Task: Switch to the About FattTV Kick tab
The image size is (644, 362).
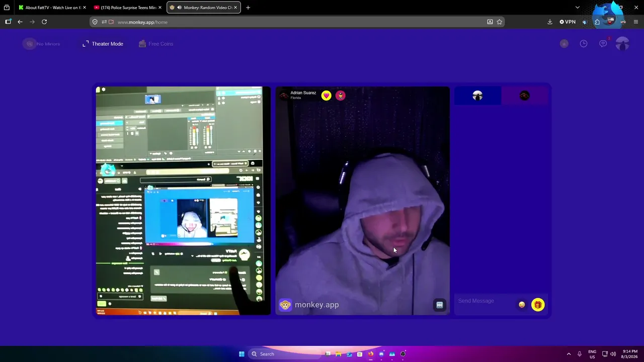Action: coord(52,8)
